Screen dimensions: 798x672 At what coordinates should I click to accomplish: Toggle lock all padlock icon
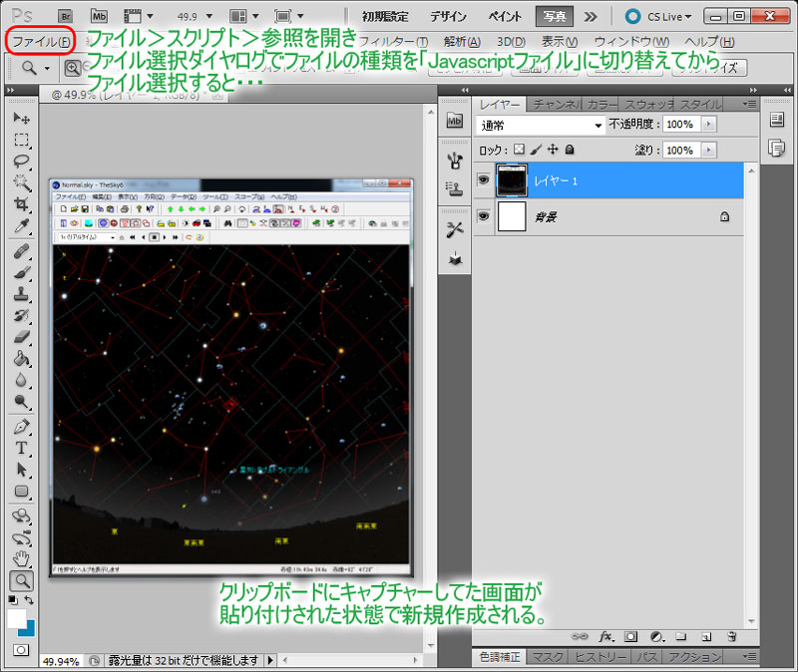click(570, 149)
